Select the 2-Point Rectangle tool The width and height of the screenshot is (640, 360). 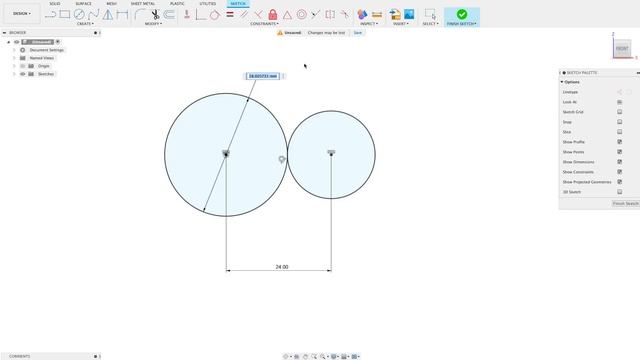(x=64, y=15)
